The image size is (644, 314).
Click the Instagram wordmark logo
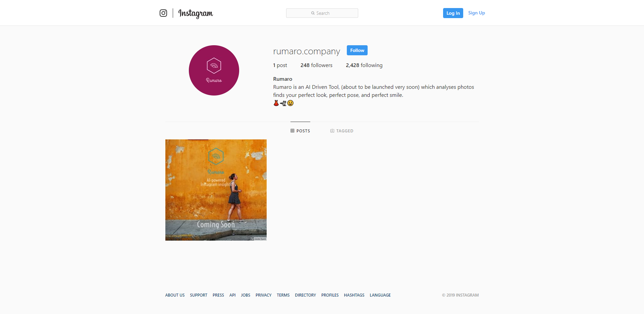[x=196, y=13]
